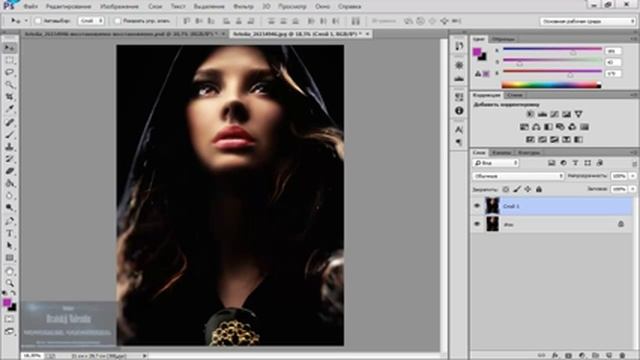Select the Rectangular Marquee tool
The width and height of the screenshot is (640, 360).
pos(9,60)
